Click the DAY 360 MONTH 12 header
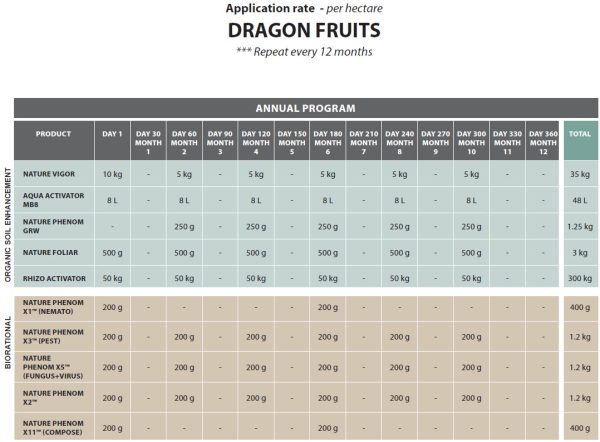The height and width of the screenshot is (442, 600). point(542,139)
